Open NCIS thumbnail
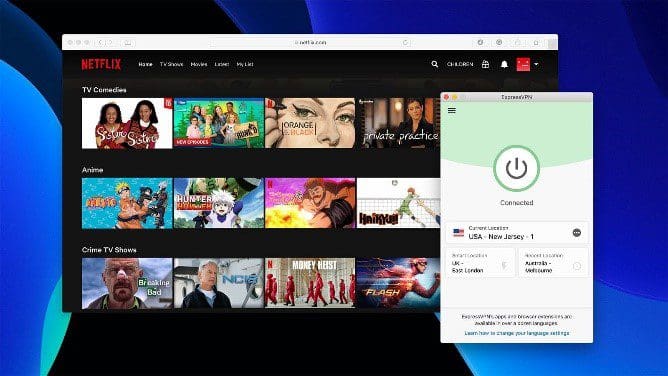668x376 pixels. [219, 283]
